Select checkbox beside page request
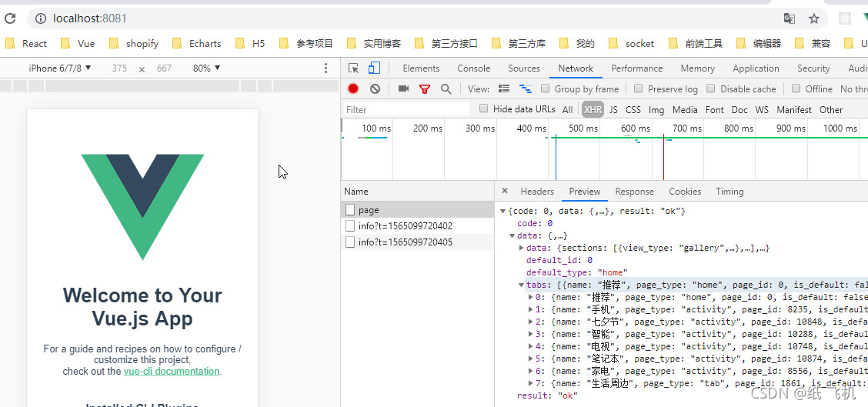The height and width of the screenshot is (407, 868). coord(350,210)
